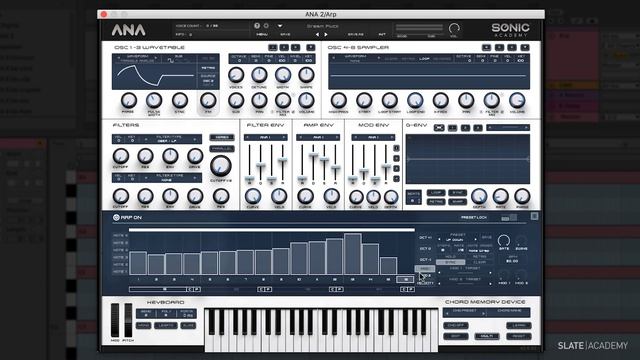Toggle G-ENV SNAP button

(x=458, y=202)
